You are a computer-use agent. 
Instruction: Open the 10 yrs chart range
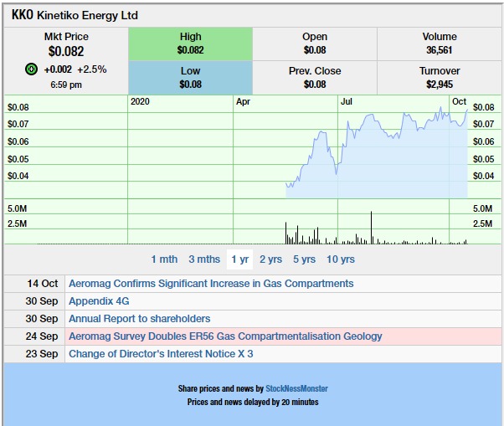[341, 259]
